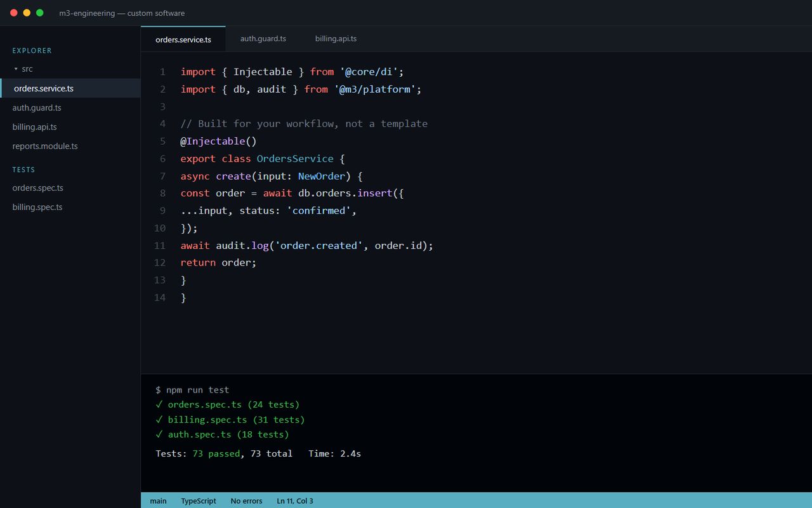The image size is (812, 508).
Task: Click NewOrder type on line 7
Action: [322, 176]
